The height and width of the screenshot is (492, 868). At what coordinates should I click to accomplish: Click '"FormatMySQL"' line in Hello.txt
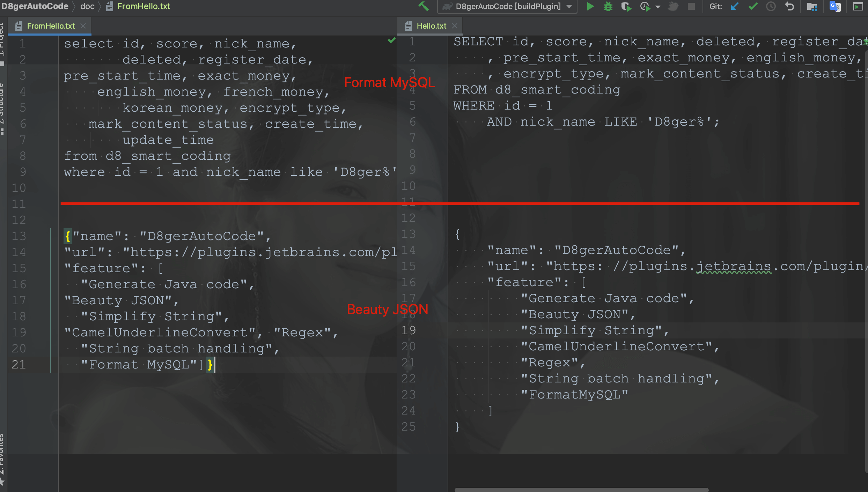pyautogui.click(x=574, y=395)
